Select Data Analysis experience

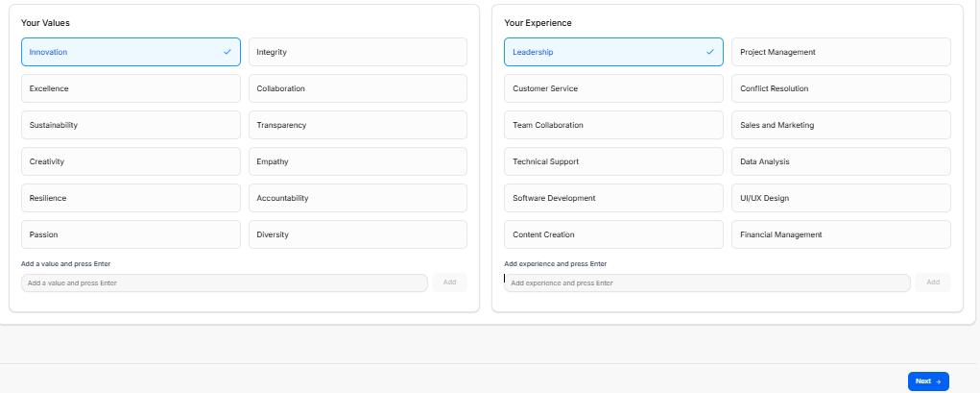click(x=841, y=161)
